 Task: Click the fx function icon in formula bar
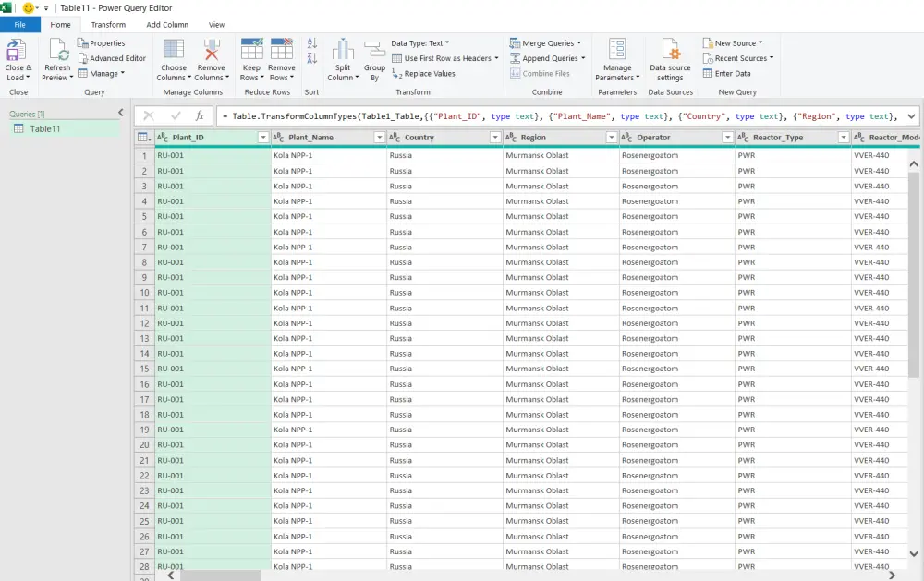click(x=200, y=116)
